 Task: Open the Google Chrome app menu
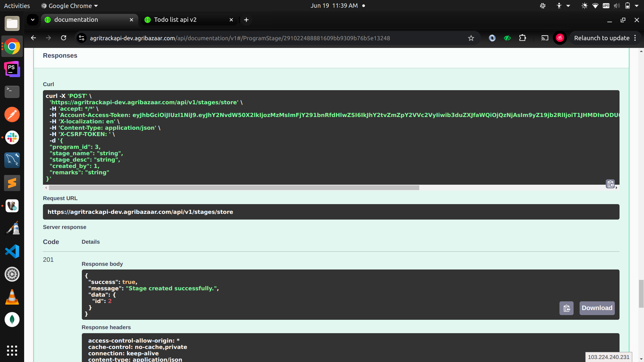(69, 6)
